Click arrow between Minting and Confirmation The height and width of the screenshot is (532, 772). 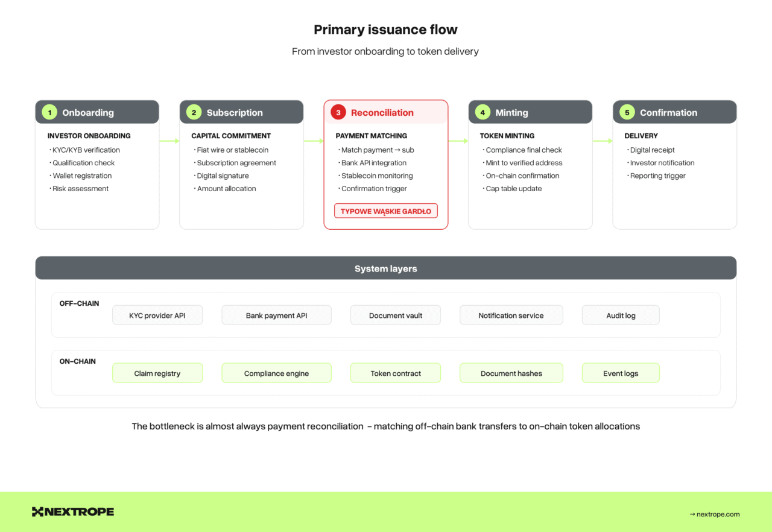coord(603,141)
